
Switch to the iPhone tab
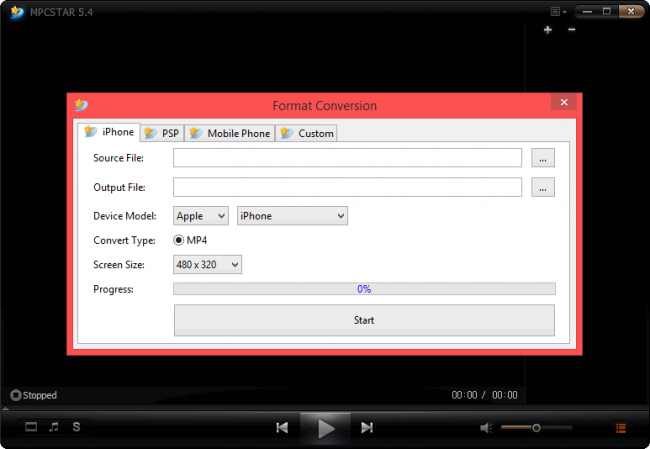coord(109,132)
